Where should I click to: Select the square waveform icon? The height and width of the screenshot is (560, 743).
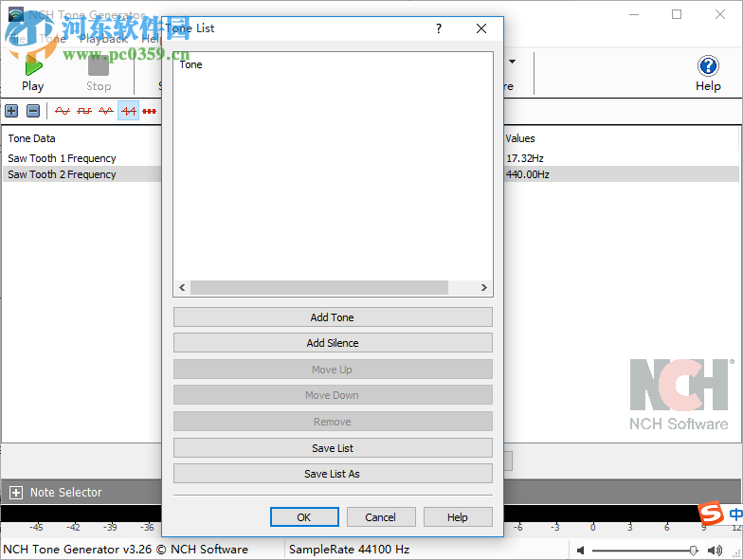point(84,111)
